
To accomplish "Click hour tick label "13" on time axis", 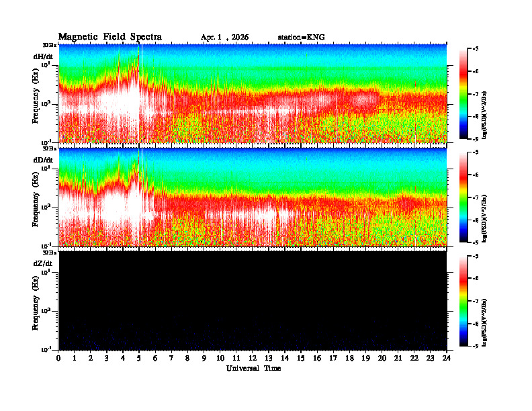I will tap(269, 358).
